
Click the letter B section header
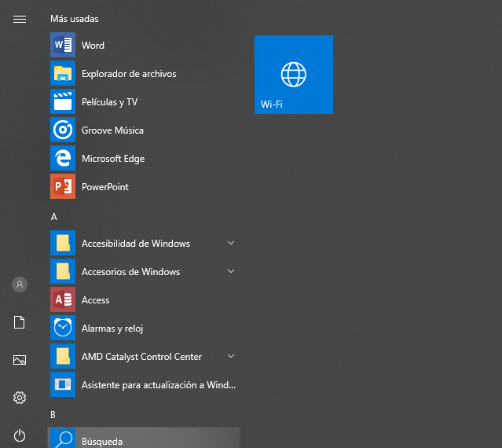click(x=53, y=415)
